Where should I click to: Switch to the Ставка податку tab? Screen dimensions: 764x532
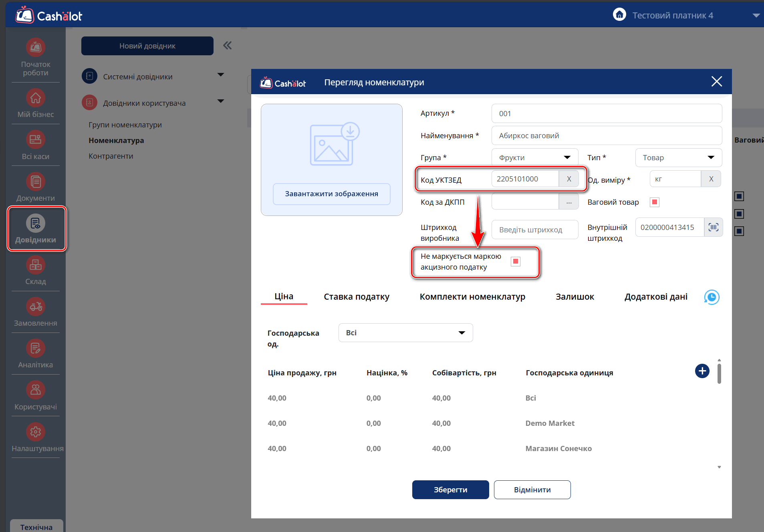tap(356, 297)
